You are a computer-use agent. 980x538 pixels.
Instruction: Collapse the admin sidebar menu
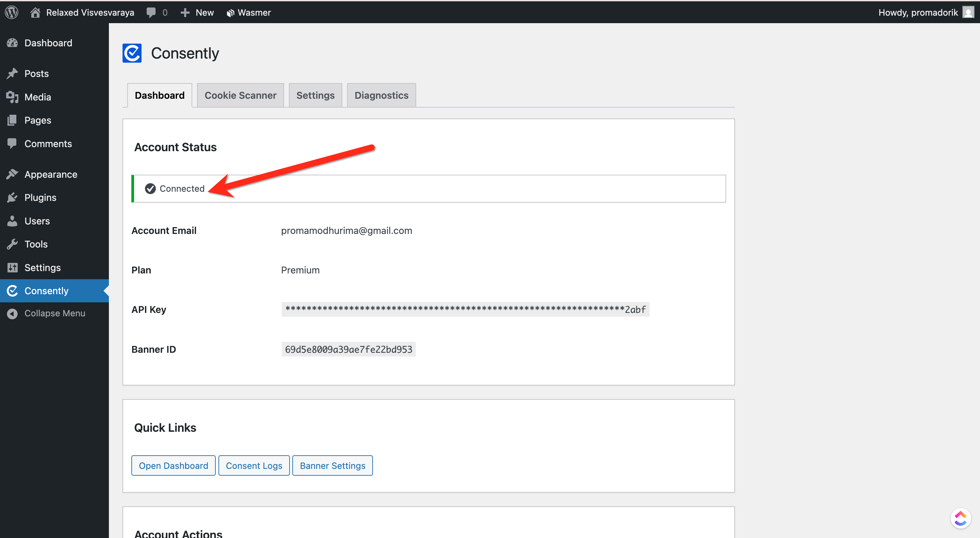click(x=54, y=313)
